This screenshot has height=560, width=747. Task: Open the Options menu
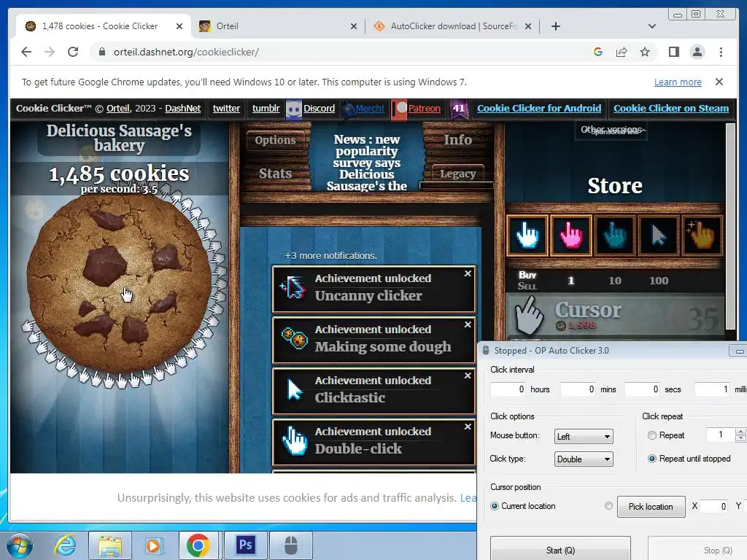[275, 140]
